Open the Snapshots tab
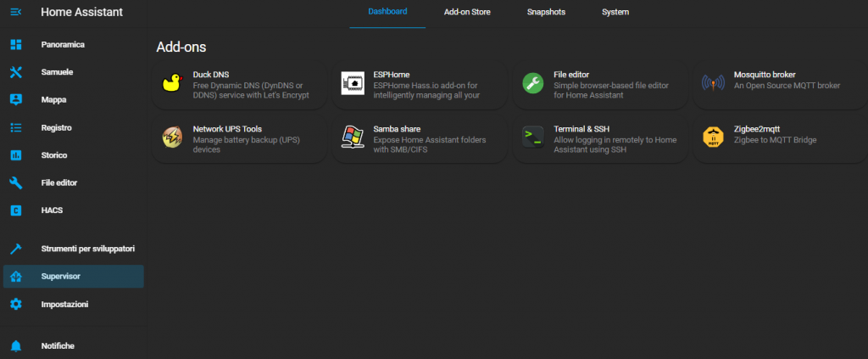This screenshot has height=359, width=868. [x=546, y=13]
